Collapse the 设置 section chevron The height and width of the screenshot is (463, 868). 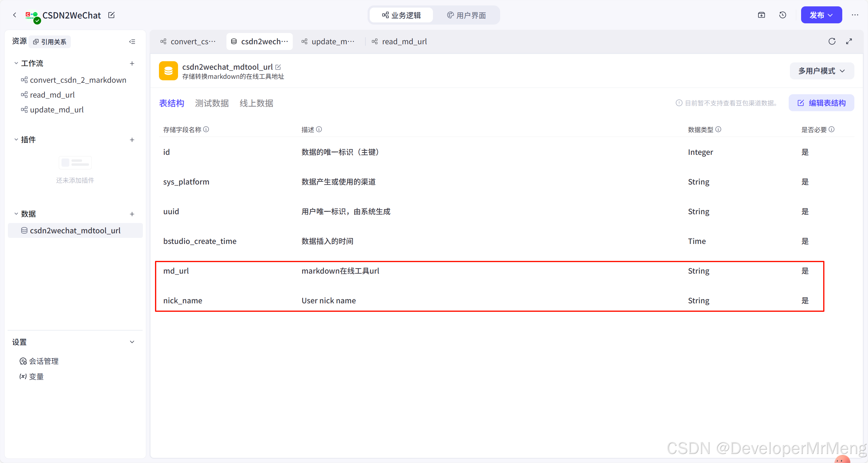(x=132, y=341)
